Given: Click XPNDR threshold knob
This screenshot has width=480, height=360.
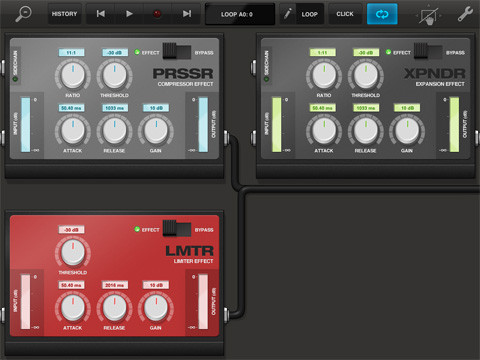Looking at the screenshot, I should pyautogui.click(x=366, y=75).
